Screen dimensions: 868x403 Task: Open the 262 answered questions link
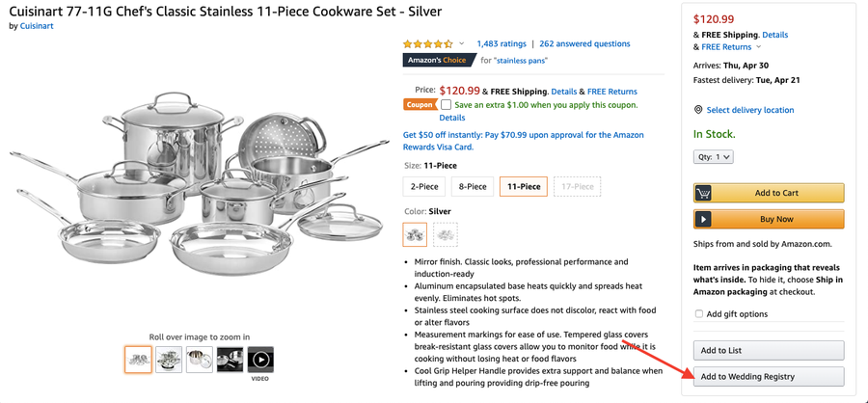pyautogui.click(x=584, y=43)
